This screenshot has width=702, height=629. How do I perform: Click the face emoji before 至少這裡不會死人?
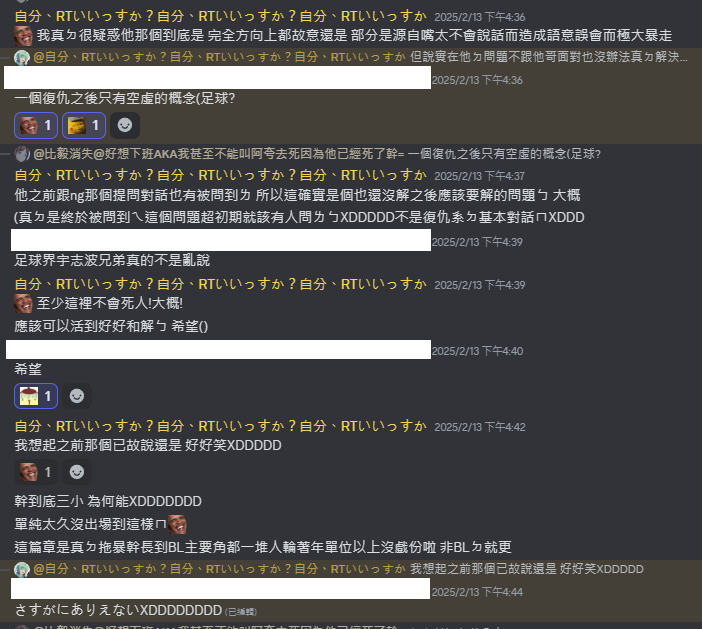[23, 303]
